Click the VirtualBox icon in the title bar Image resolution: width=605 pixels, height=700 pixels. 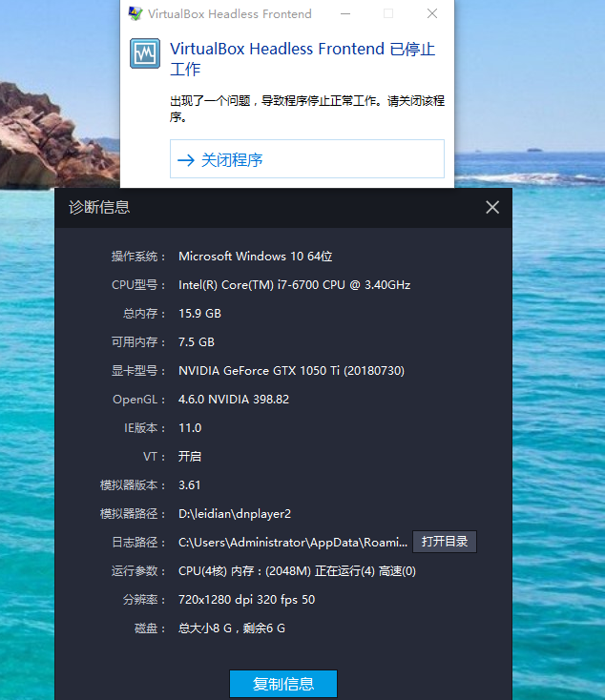coord(136,14)
